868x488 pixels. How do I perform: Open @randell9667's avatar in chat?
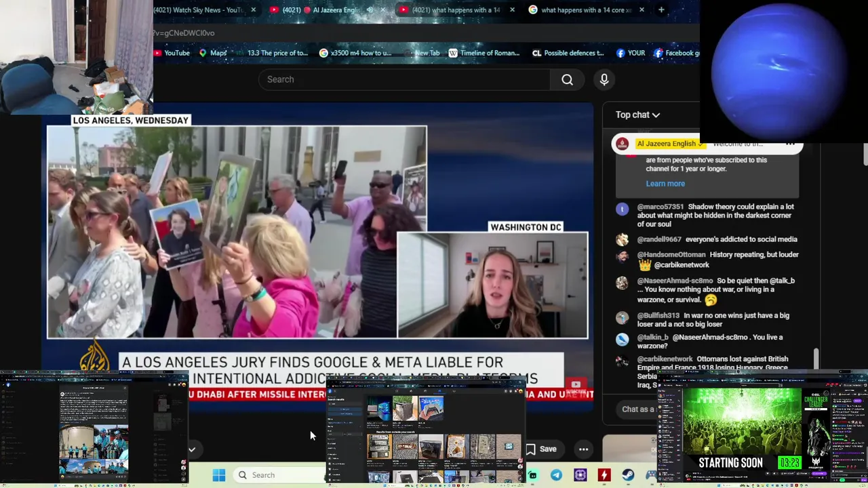pos(622,239)
